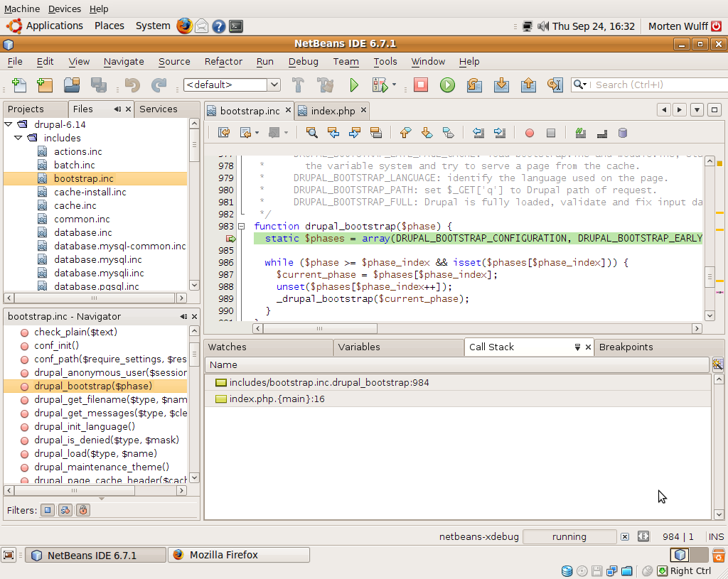The height and width of the screenshot is (579, 728).
Task: Click the Name column header in Call Stack
Action: [457, 365]
